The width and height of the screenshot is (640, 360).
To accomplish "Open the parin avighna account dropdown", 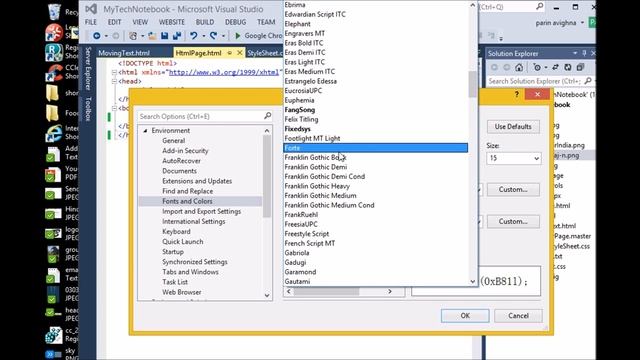I will pos(582,23).
